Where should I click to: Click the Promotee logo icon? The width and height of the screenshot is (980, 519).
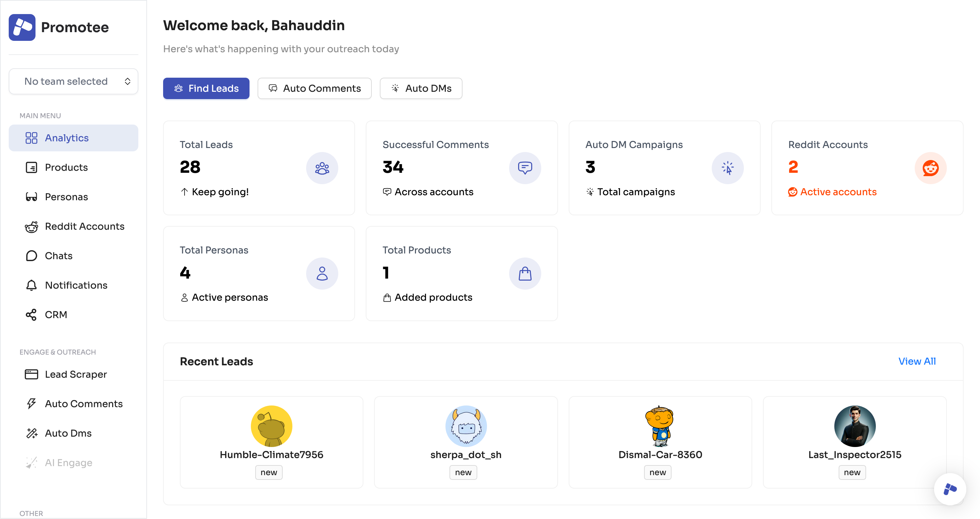[x=22, y=27]
